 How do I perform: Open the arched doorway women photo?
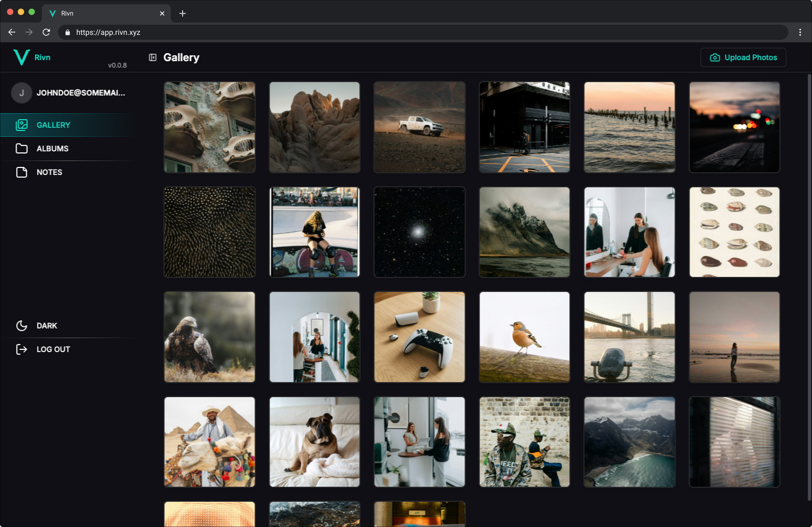(x=315, y=337)
